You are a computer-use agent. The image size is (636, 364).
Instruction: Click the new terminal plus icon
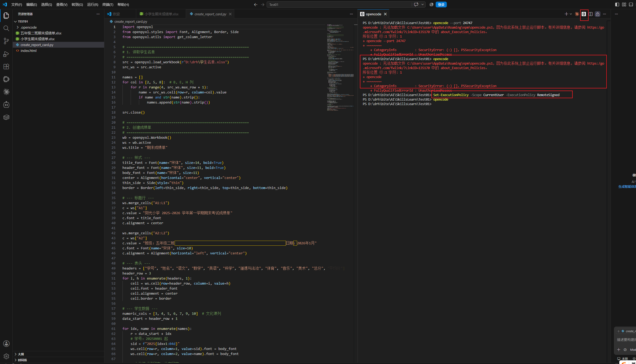(x=566, y=14)
